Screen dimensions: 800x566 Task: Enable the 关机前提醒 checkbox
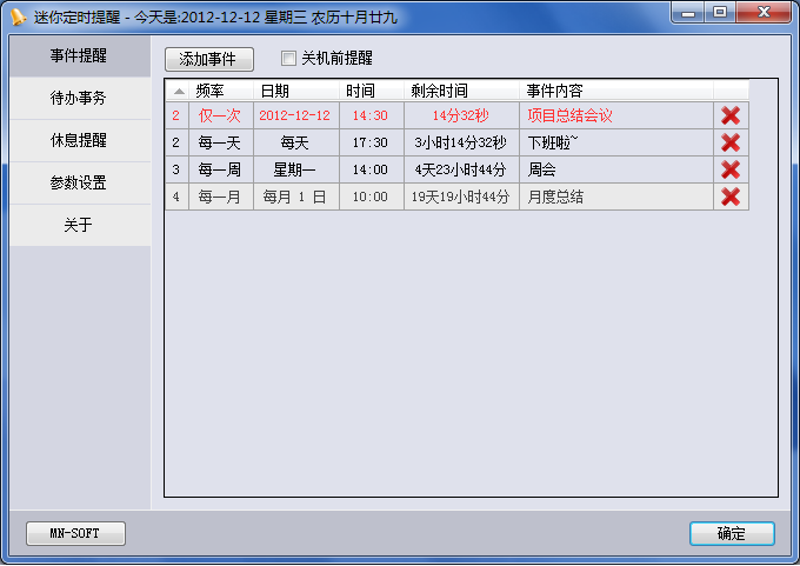point(288,58)
